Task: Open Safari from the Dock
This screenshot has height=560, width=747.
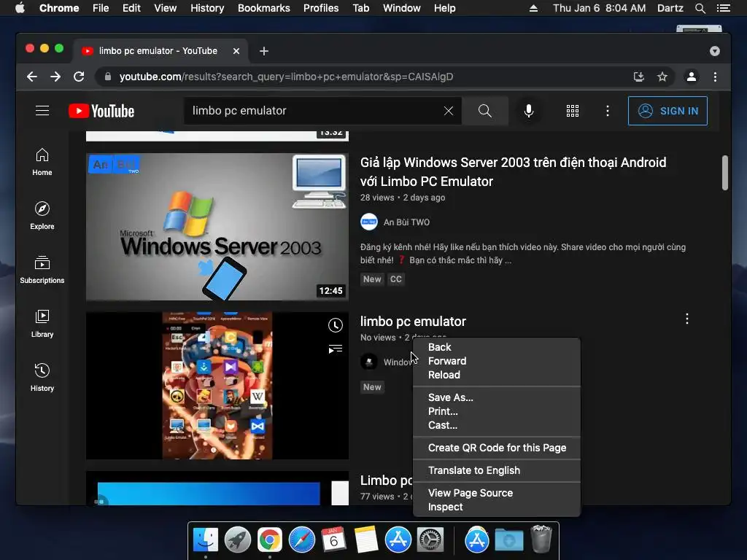Action: pos(301,540)
